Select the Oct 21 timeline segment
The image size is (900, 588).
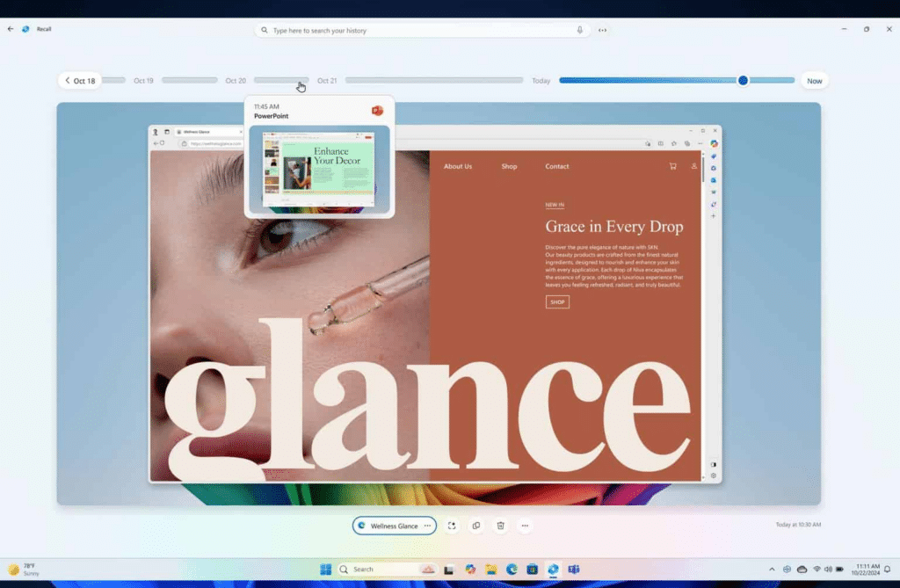tap(433, 80)
